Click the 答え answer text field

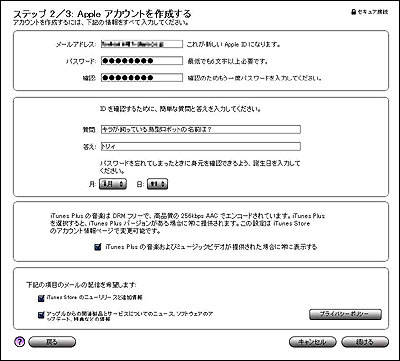(200, 146)
